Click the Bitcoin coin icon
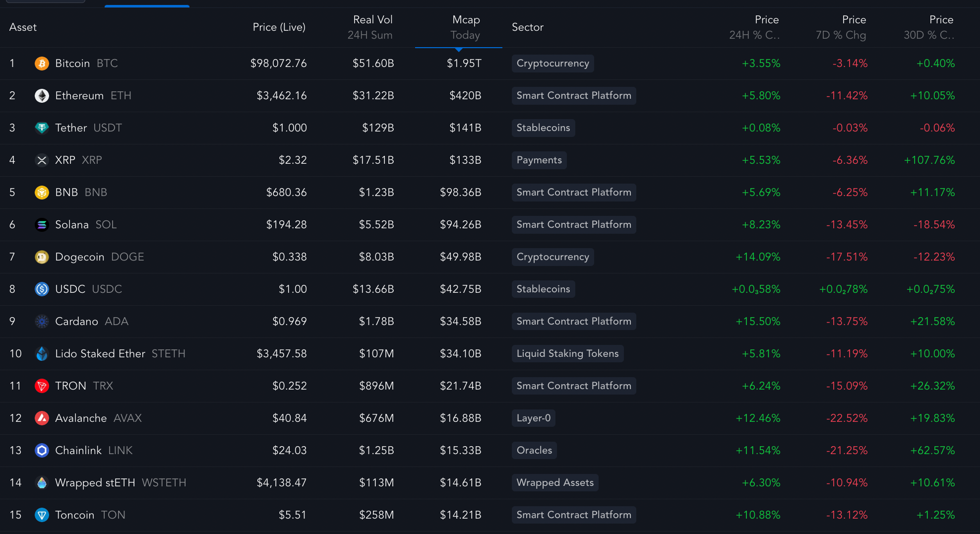This screenshot has height=534, width=980. pos(42,64)
